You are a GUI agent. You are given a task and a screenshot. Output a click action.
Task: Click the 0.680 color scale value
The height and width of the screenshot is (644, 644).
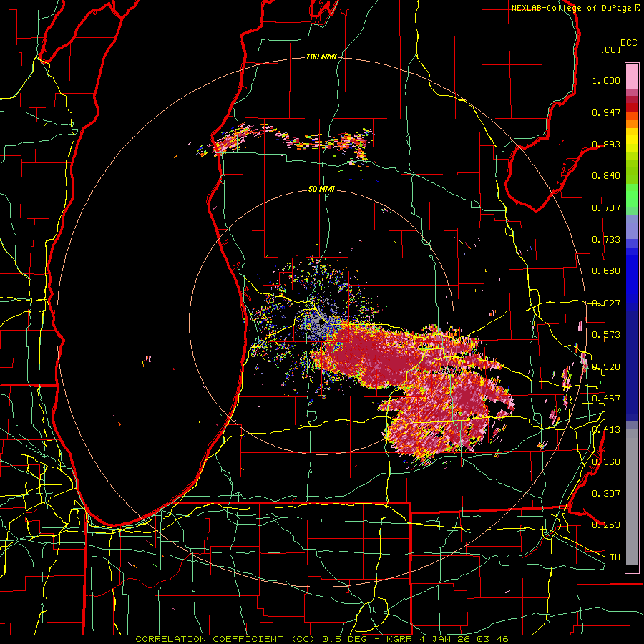click(606, 271)
